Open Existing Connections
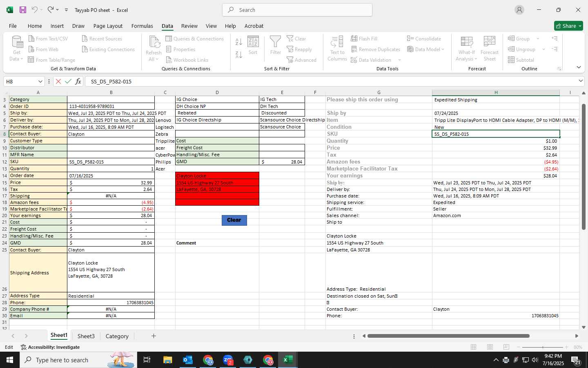 (x=108, y=49)
